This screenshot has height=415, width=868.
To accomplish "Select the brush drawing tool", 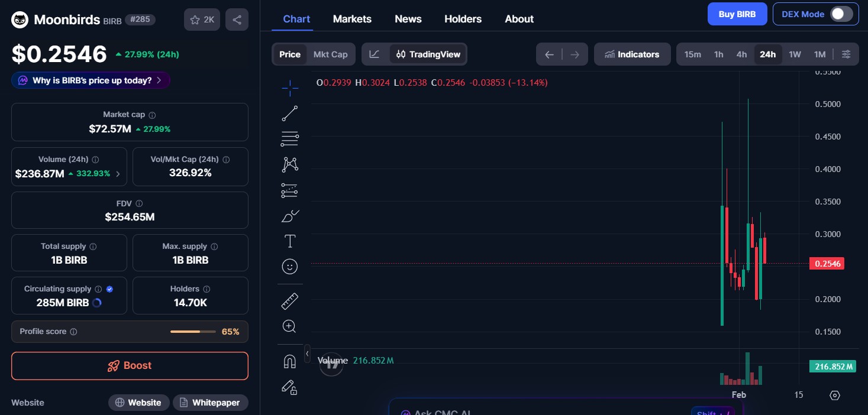I will point(290,216).
